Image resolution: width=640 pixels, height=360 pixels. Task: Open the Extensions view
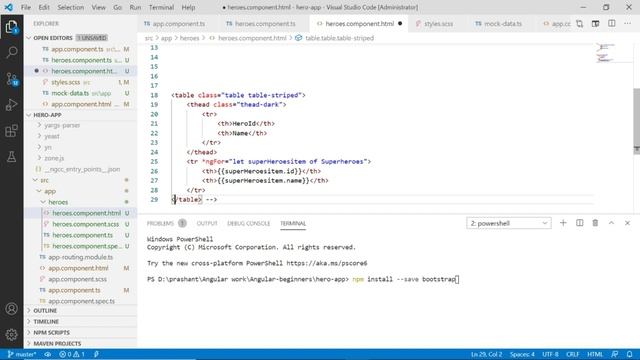click(11, 131)
